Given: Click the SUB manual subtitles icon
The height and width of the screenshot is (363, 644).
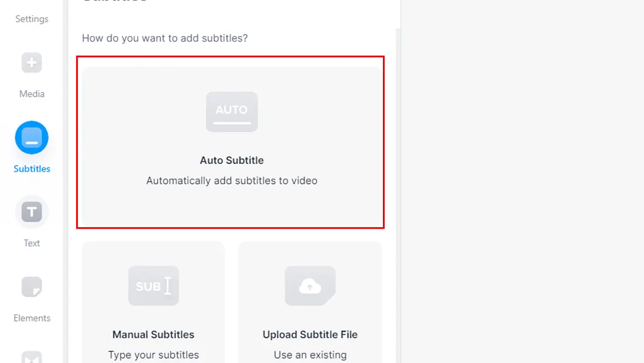Looking at the screenshot, I should (153, 286).
